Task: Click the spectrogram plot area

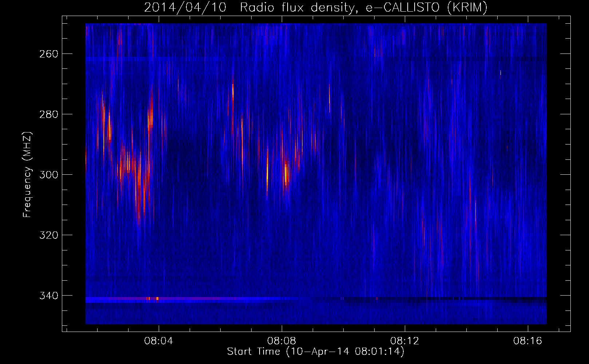Action: click(316, 174)
